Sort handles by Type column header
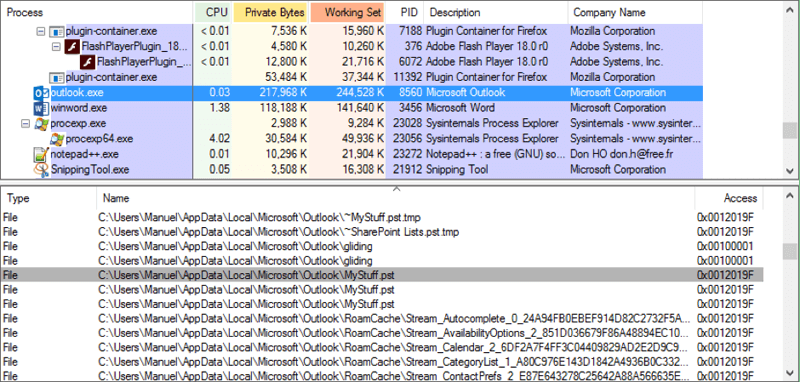The width and height of the screenshot is (800, 382). 48,198
